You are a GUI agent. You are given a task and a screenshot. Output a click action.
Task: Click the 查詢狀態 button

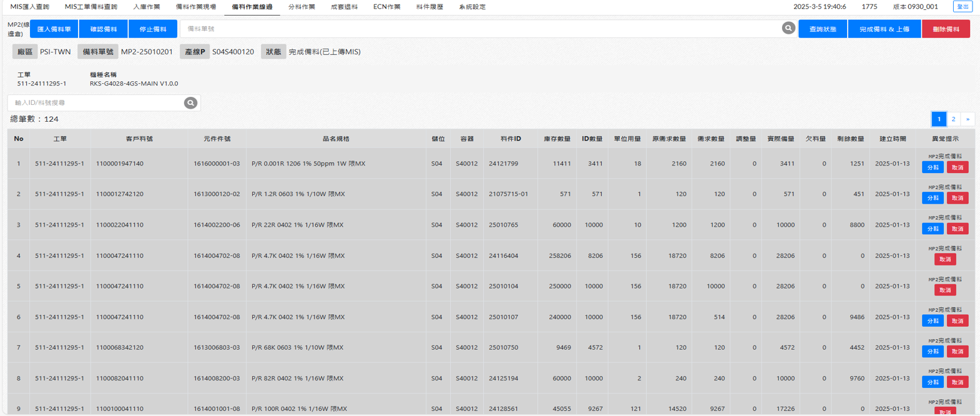click(x=823, y=29)
